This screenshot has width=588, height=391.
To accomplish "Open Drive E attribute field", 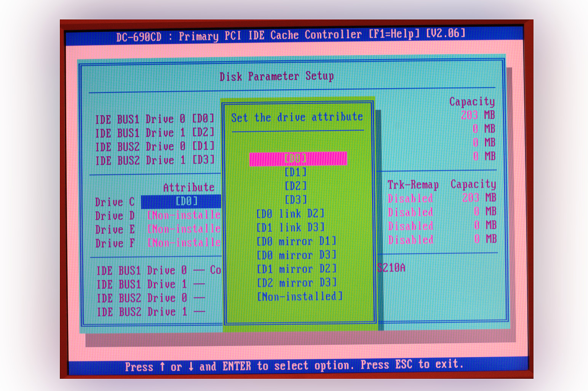I will (184, 229).
